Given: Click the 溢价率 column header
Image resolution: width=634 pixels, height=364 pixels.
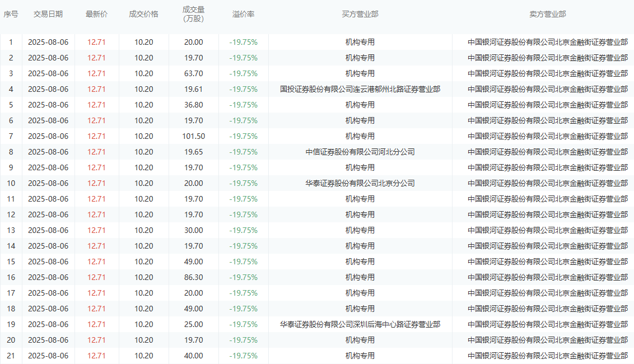Looking at the screenshot, I should click(243, 14).
